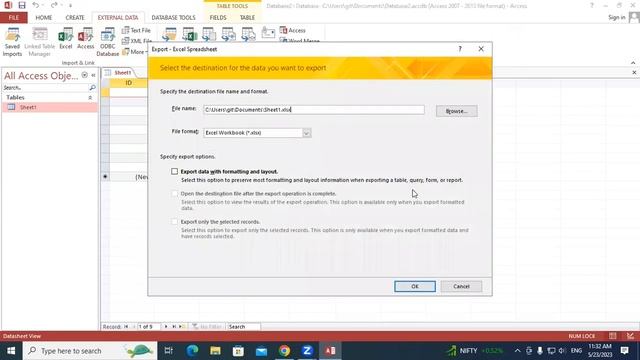The width and height of the screenshot is (640, 360).
Task: Collapse the Tables group
Action: tap(90, 98)
